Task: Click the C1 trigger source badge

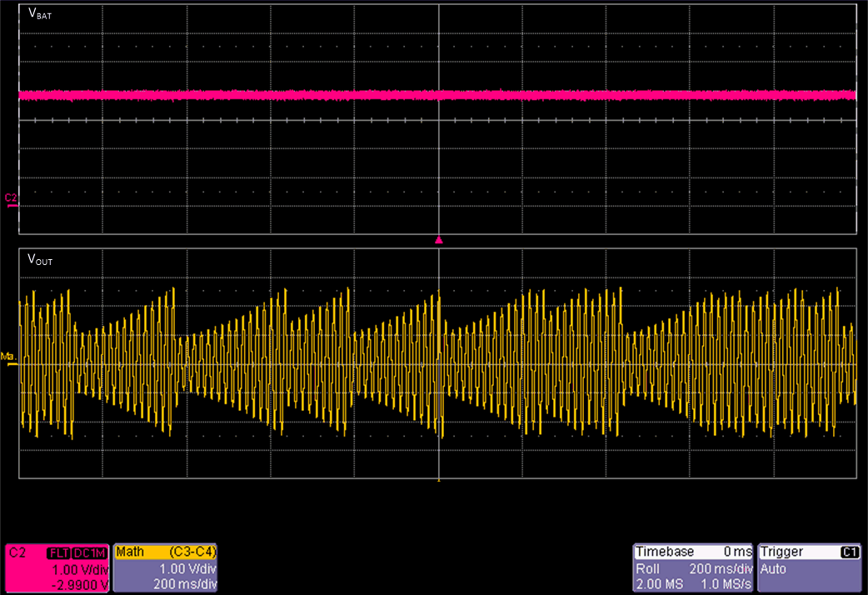Action: point(850,552)
